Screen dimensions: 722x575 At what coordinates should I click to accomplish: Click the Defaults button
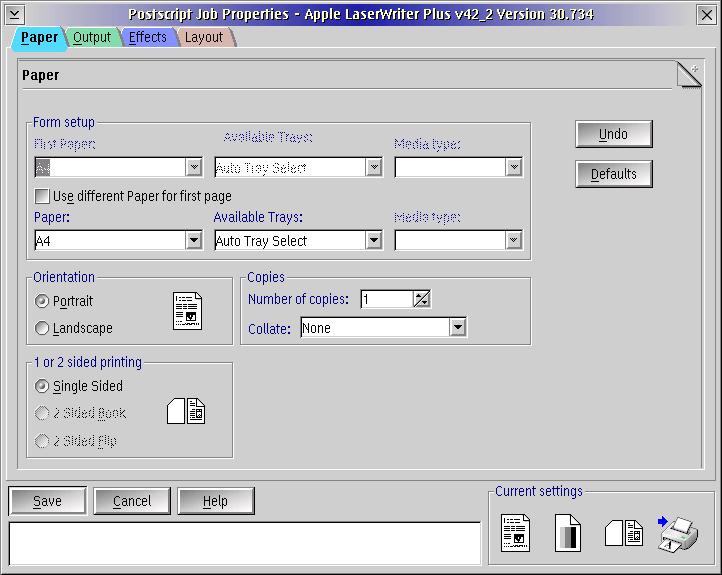(x=613, y=174)
